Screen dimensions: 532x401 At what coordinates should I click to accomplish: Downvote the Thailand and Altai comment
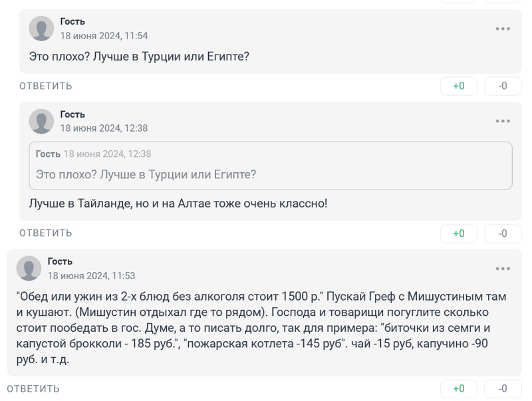pyautogui.click(x=503, y=233)
